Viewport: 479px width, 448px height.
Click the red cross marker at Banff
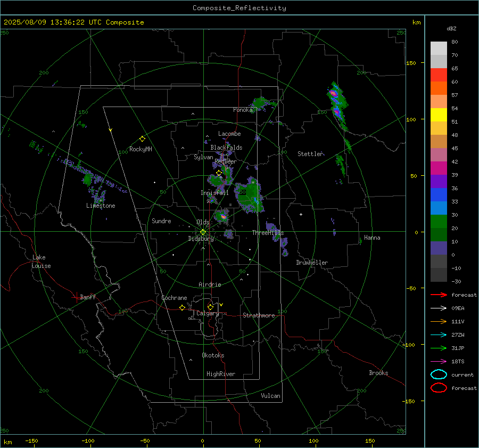76,297
